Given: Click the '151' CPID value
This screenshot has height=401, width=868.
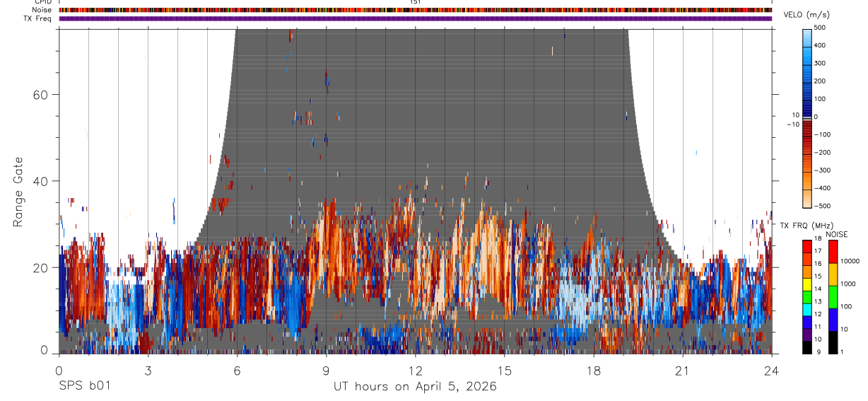Looking at the screenshot, I should tap(416, 2).
